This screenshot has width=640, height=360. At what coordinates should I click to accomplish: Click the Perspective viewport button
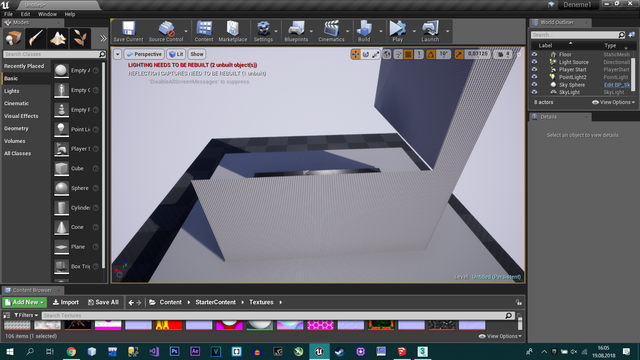coord(144,54)
